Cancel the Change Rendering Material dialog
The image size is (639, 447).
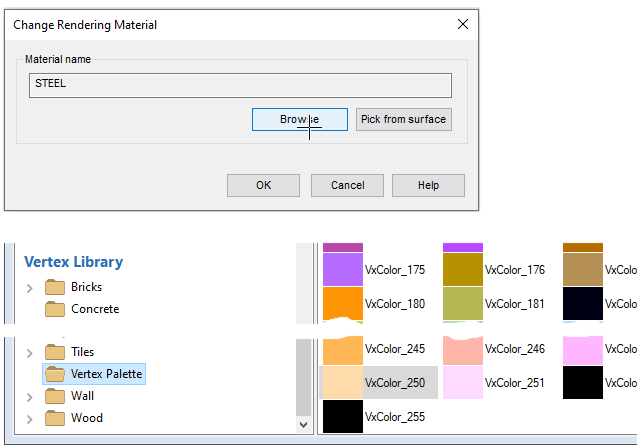click(347, 185)
